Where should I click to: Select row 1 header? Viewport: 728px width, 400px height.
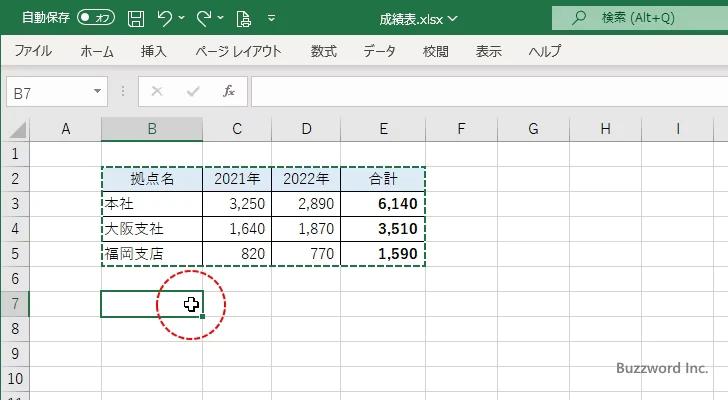15,154
